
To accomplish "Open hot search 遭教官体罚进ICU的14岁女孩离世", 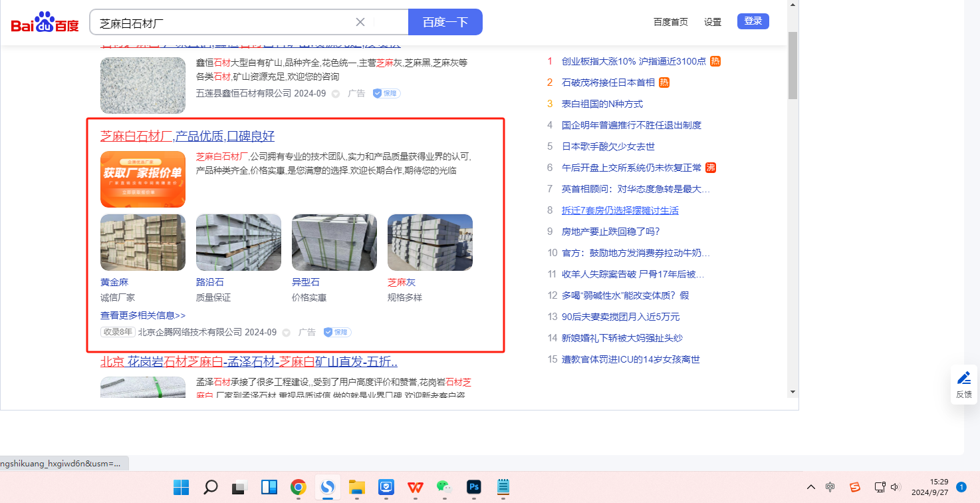I will click(x=631, y=359).
